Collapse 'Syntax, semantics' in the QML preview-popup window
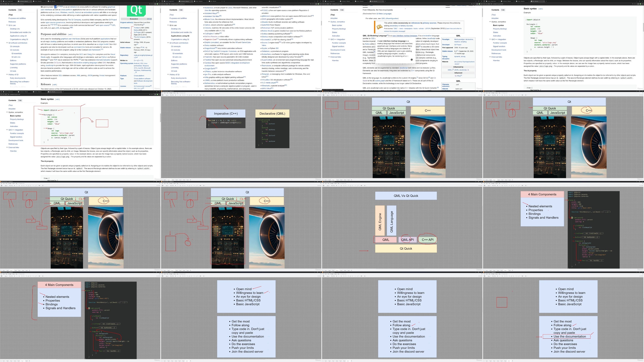The height and width of the screenshot is (362, 644). (329, 22)
